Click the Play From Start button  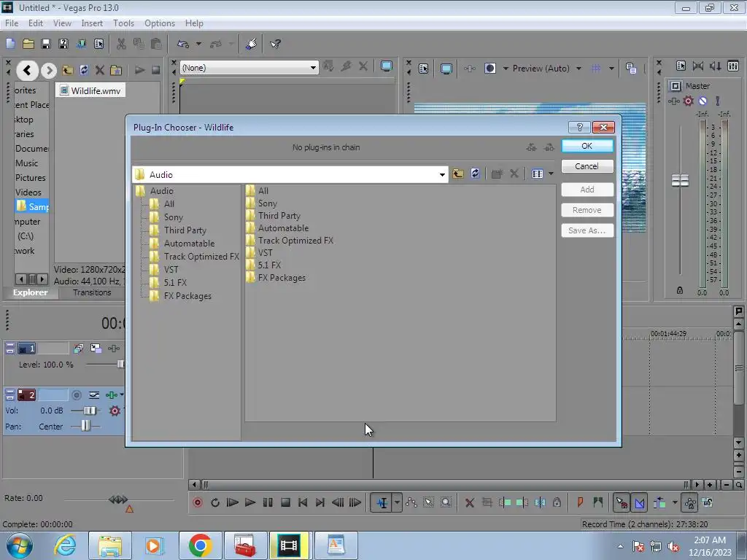coord(233,502)
